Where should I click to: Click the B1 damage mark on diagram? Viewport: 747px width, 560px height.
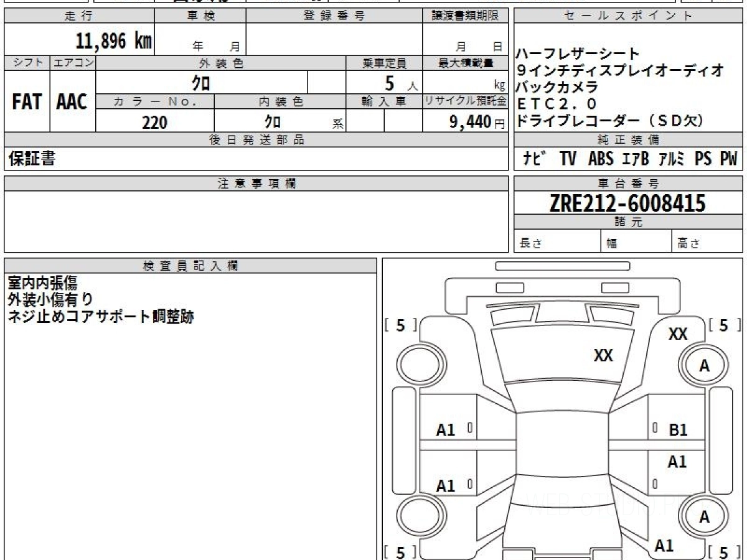click(678, 429)
